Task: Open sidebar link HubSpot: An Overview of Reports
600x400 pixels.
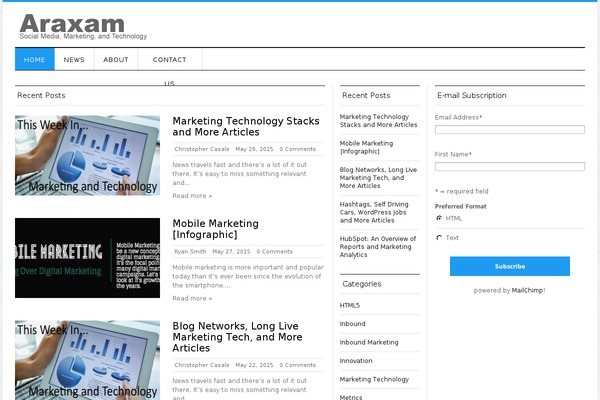Action: pos(378,247)
